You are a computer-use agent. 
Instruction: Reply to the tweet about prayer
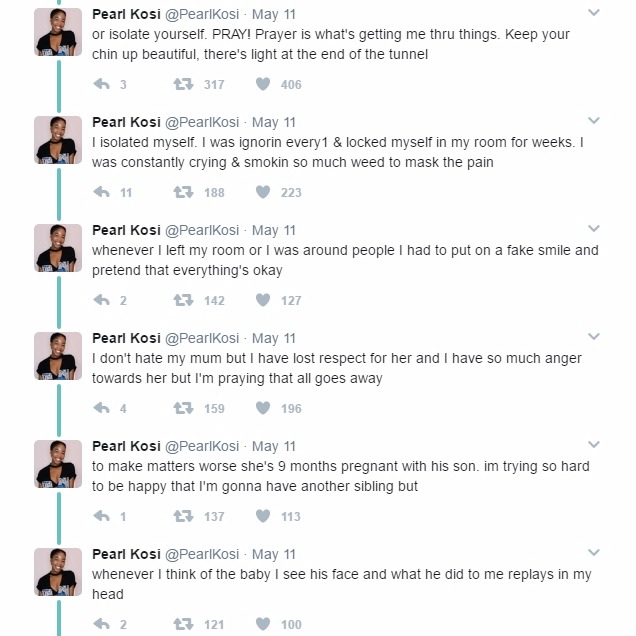click(101, 84)
